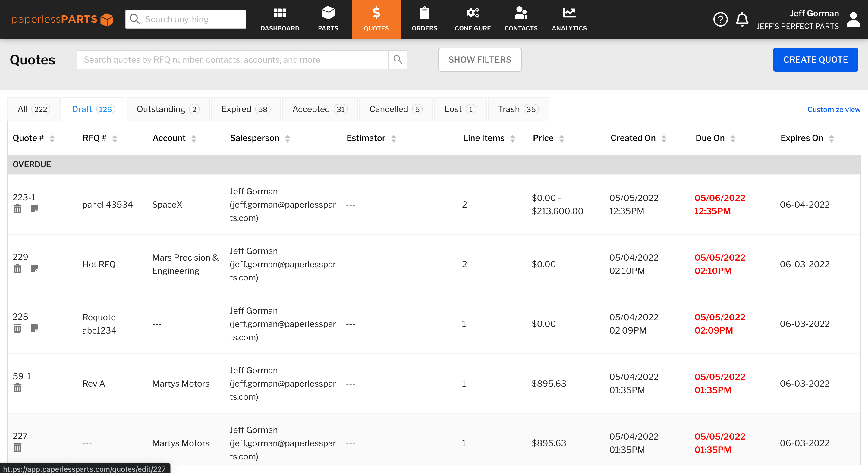This screenshot has width=868, height=473.
Task: Open the user profile menu icon
Action: (854, 19)
